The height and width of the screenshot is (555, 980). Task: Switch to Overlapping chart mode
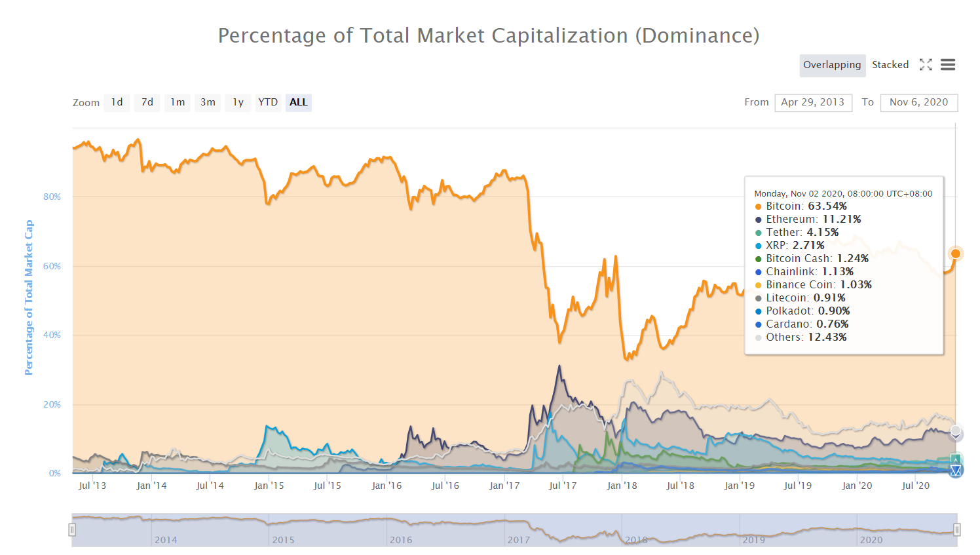(x=832, y=65)
